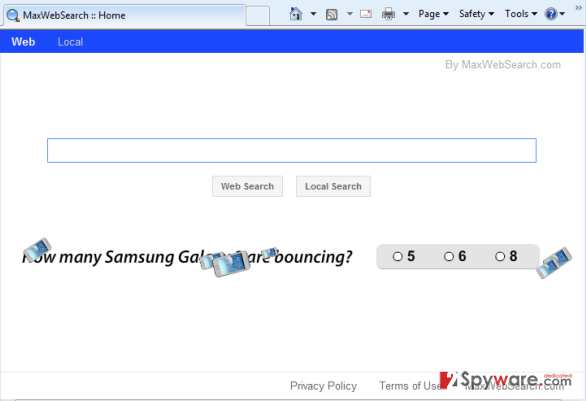Click the magnifier favicon on the tab
This screenshot has height=401, width=586.
(13, 16)
